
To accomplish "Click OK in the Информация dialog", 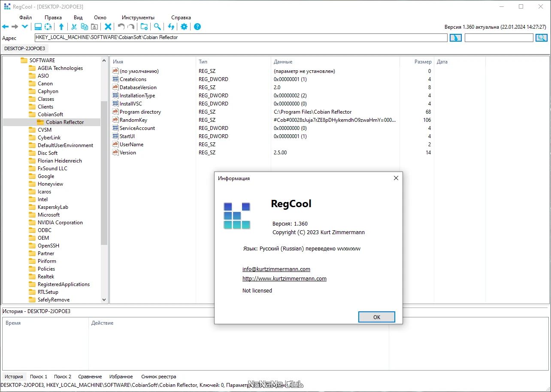I will (376, 317).
